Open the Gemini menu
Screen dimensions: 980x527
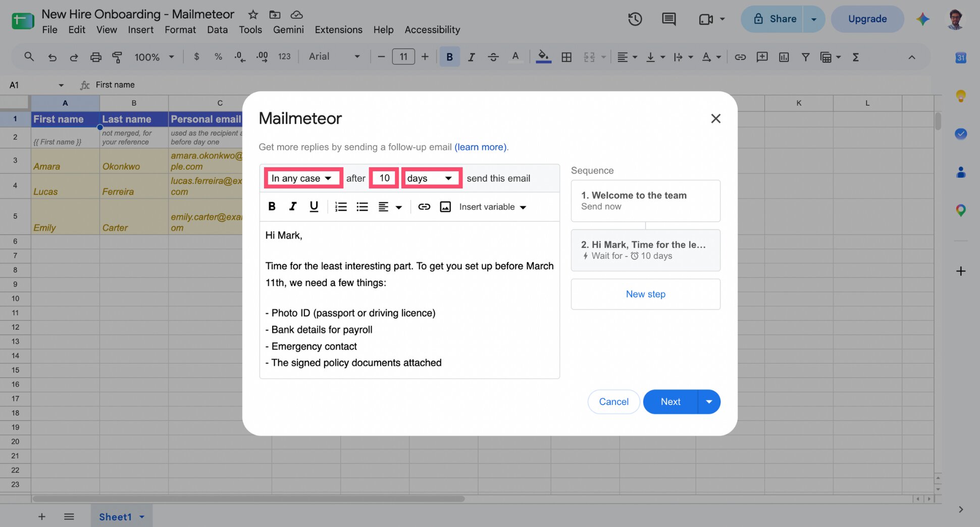tap(288, 30)
